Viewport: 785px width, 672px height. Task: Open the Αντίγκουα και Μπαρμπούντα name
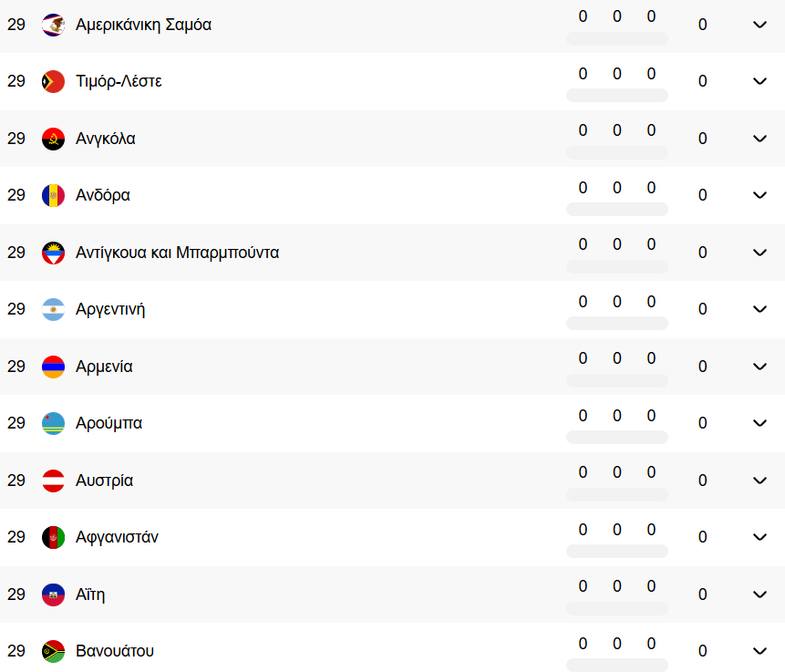(177, 253)
